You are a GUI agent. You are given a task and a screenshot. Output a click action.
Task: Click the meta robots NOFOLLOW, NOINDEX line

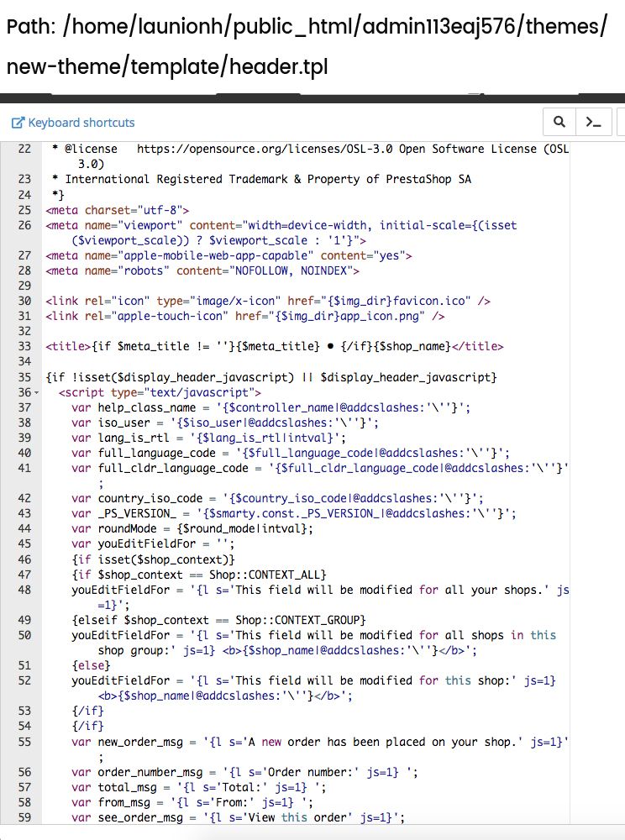click(x=202, y=270)
